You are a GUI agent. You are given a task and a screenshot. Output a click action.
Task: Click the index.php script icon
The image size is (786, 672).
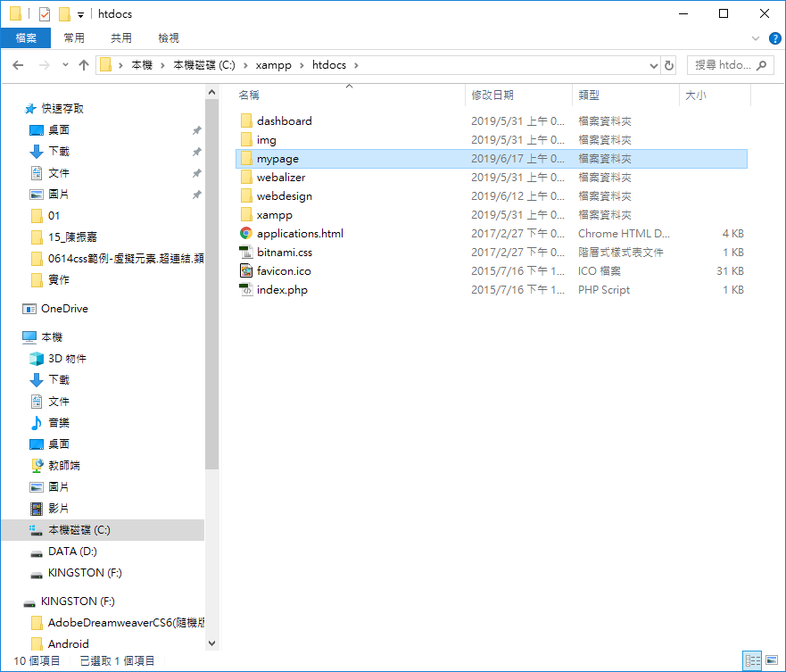(x=246, y=289)
